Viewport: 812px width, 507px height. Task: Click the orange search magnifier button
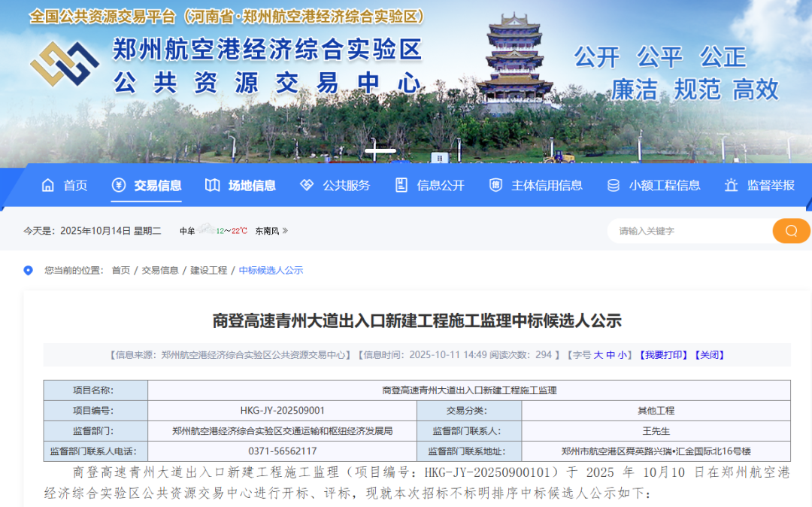[791, 231]
